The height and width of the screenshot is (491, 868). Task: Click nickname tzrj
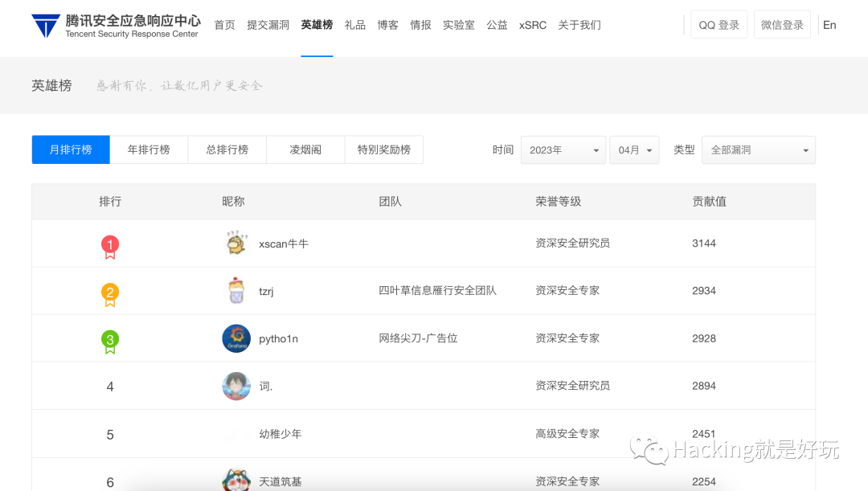266,291
